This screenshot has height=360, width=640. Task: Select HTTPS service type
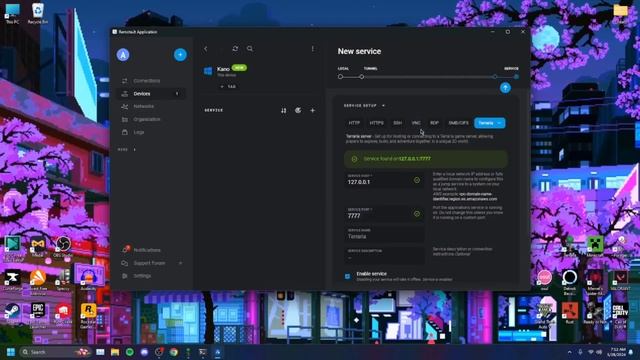(x=376, y=123)
